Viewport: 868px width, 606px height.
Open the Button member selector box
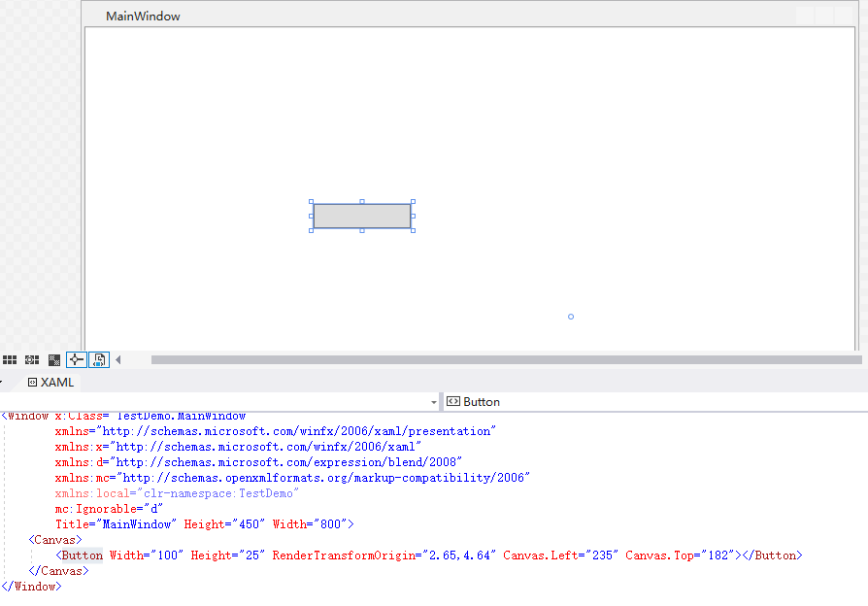coord(654,402)
